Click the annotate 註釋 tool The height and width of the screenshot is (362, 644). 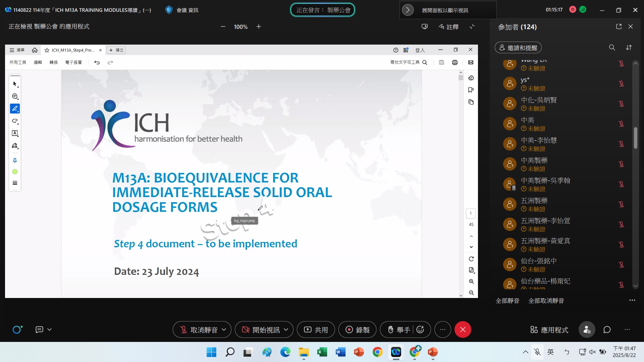[448, 27]
